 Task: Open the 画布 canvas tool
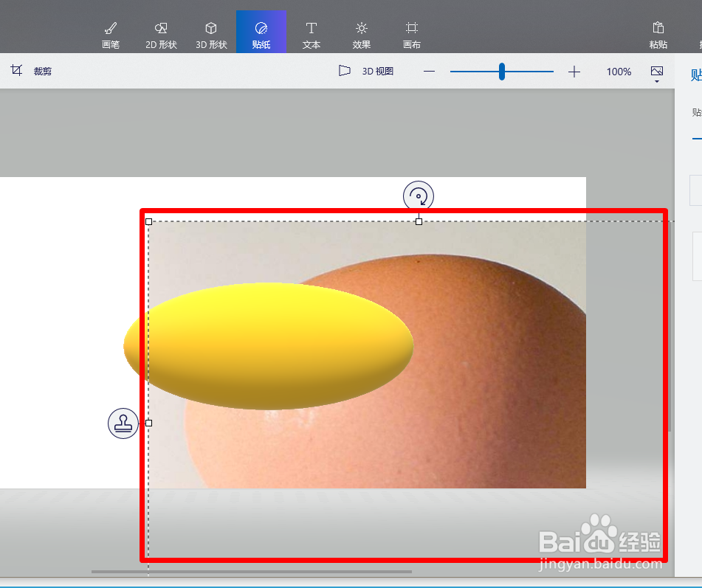(x=411, y=35)
